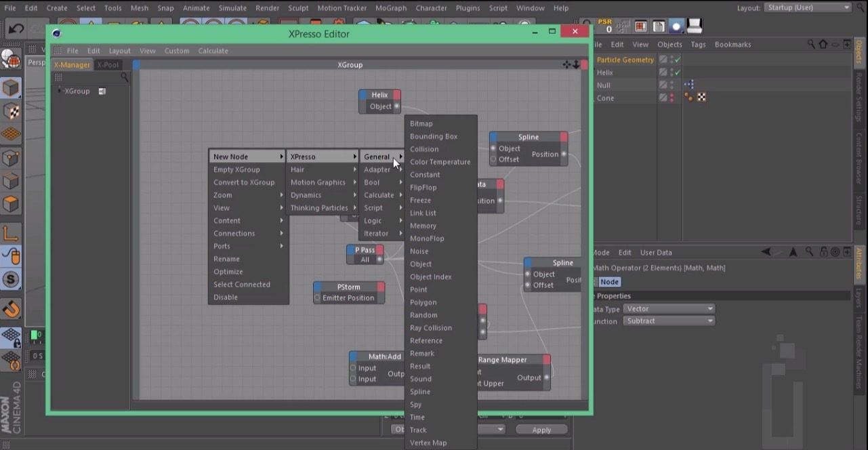Toggle visibility dots on Helix row
Viewport: 868px width, 450px height.
(671, 73)
